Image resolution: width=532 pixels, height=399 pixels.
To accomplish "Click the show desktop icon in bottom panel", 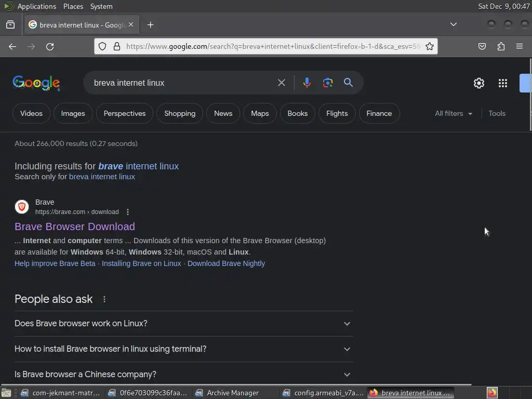I will point(6,393).
